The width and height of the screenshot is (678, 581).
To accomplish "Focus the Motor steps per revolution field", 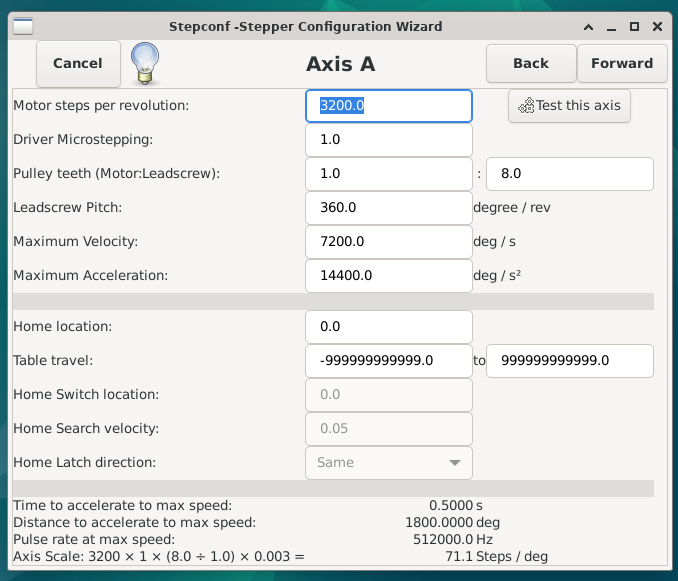I will [389, 106].
